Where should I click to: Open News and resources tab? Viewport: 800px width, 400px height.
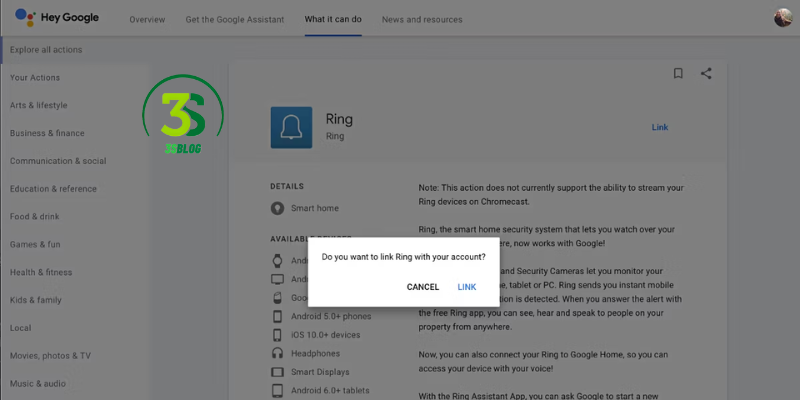(422, 20)
